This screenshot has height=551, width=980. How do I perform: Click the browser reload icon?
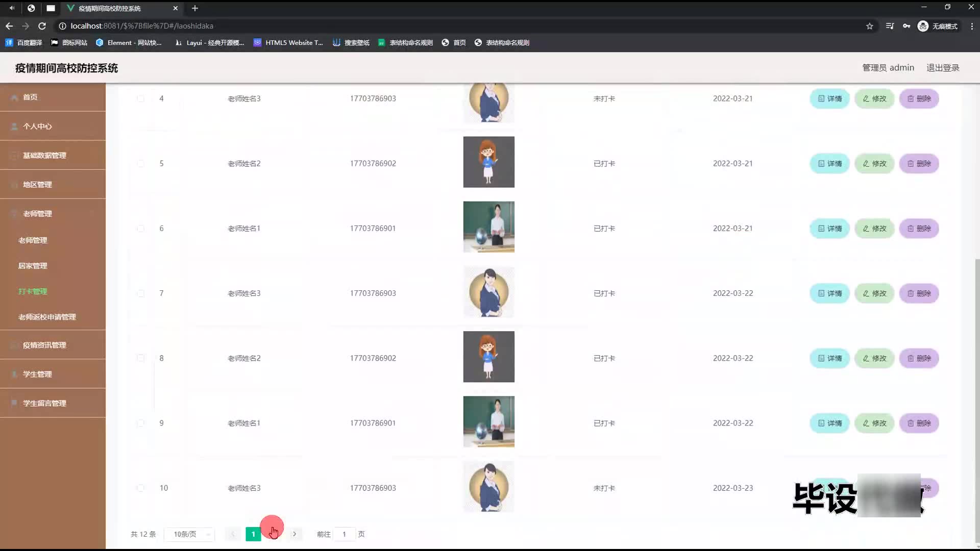(x=42, y=26)
